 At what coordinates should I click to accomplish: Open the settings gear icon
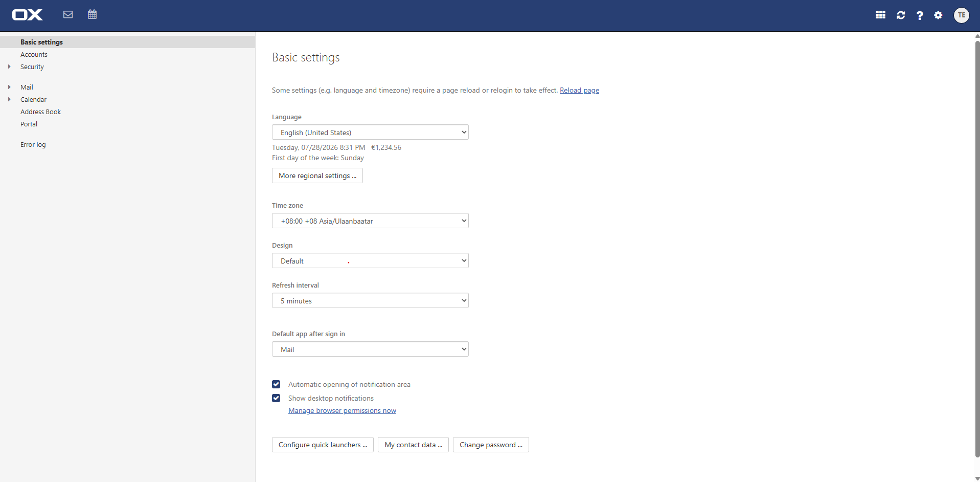coord(938,15)
